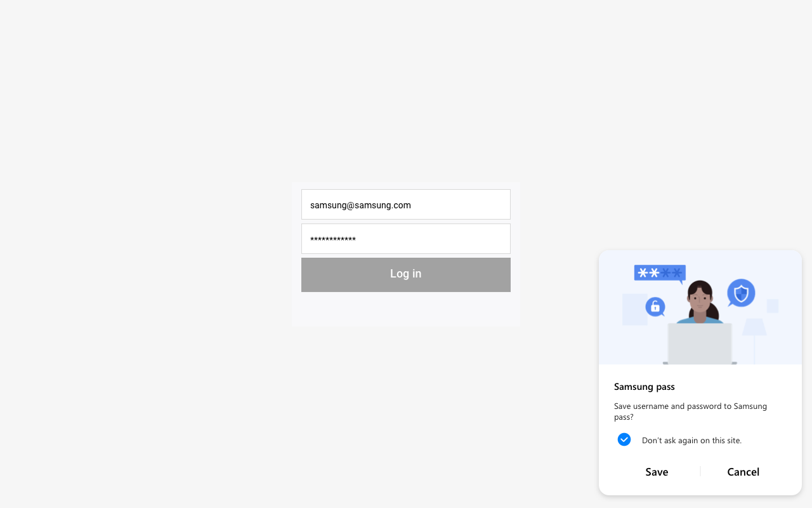
Task: Click the small pale square beside shield
Action: pyautogui.click(x=773, y=306)
